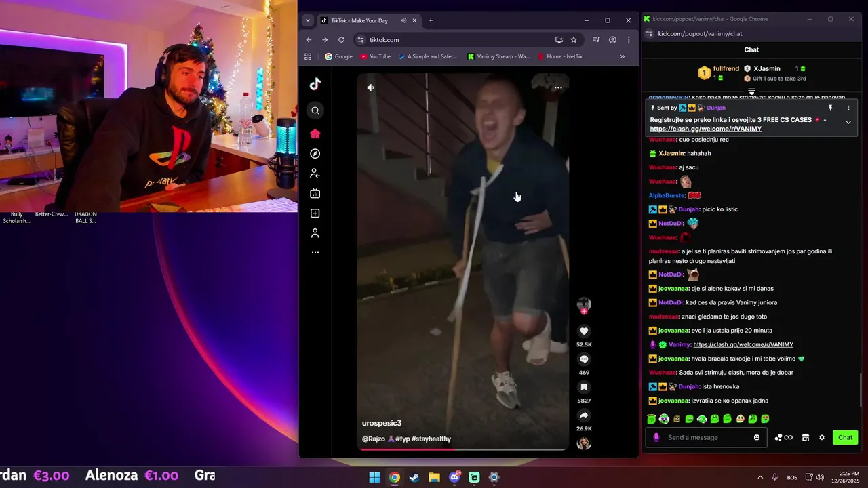Open the emoji picker in chat input
Viewport: 868px width, 488px height.
[757, 438]
